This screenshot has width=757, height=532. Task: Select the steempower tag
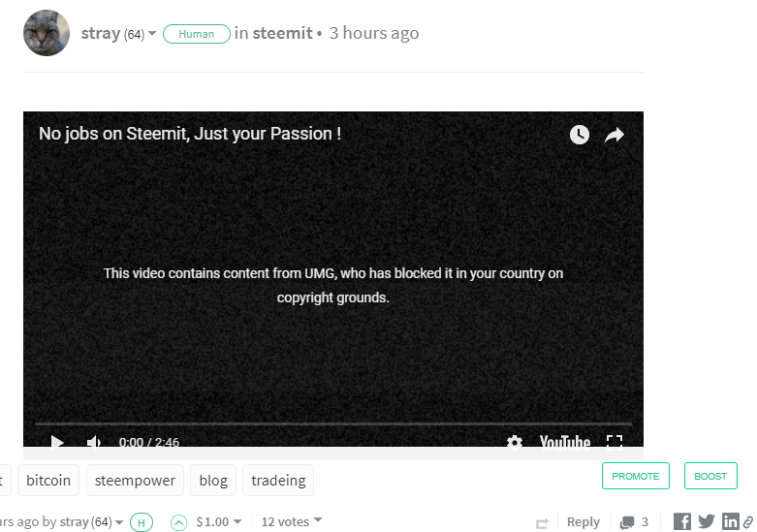tap(135, 481)
